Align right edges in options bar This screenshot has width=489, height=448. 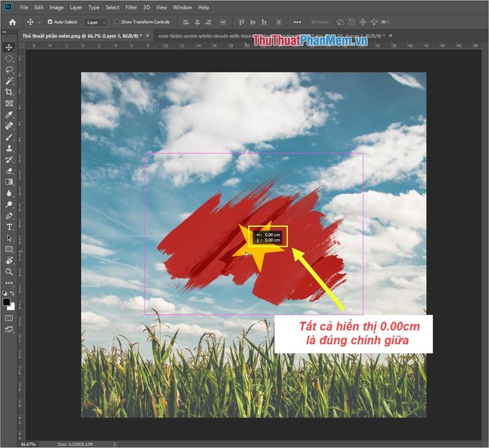[x=208, y=22]
